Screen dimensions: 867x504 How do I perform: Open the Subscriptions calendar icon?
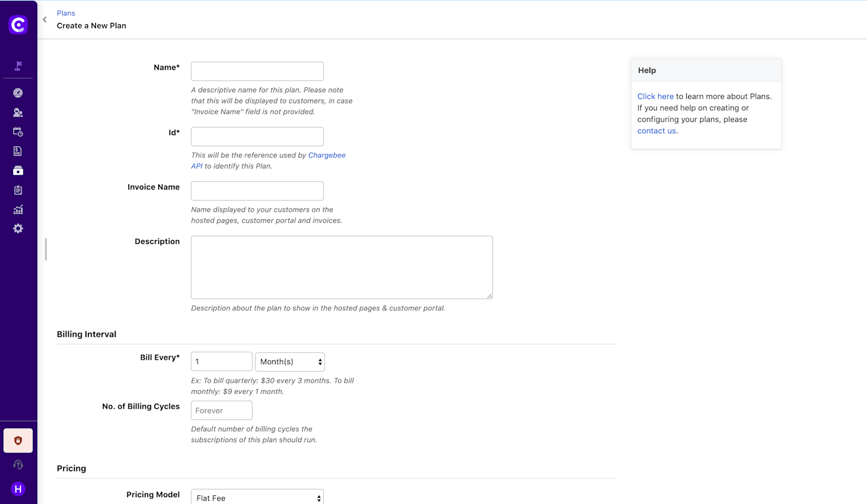click(18, 131)
